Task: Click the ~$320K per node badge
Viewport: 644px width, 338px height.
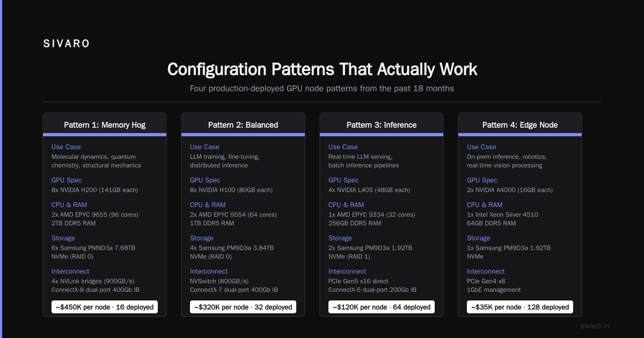Action: (x=243, y=307)
